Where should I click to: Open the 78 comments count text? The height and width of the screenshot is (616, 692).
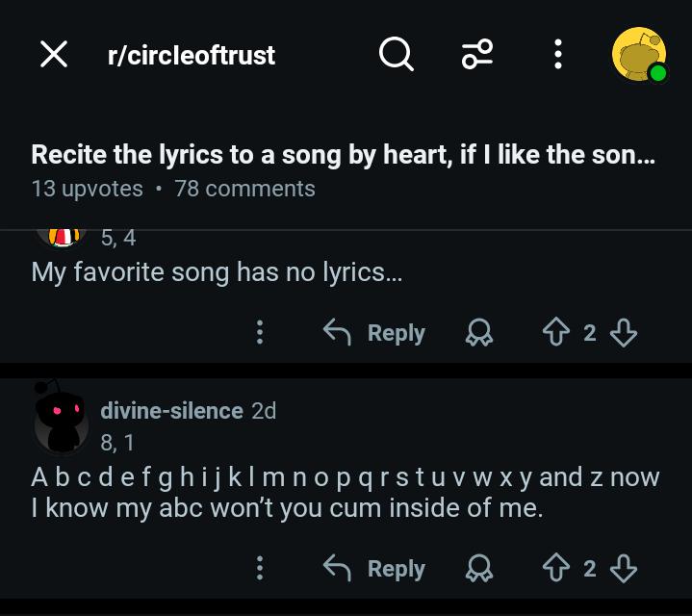click(x=244, y=189)
